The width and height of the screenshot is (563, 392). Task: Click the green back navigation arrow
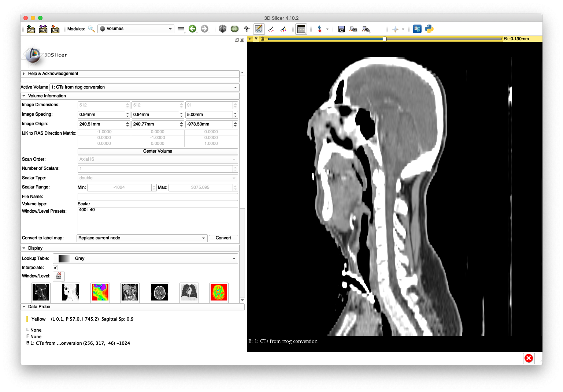(193, 29)
